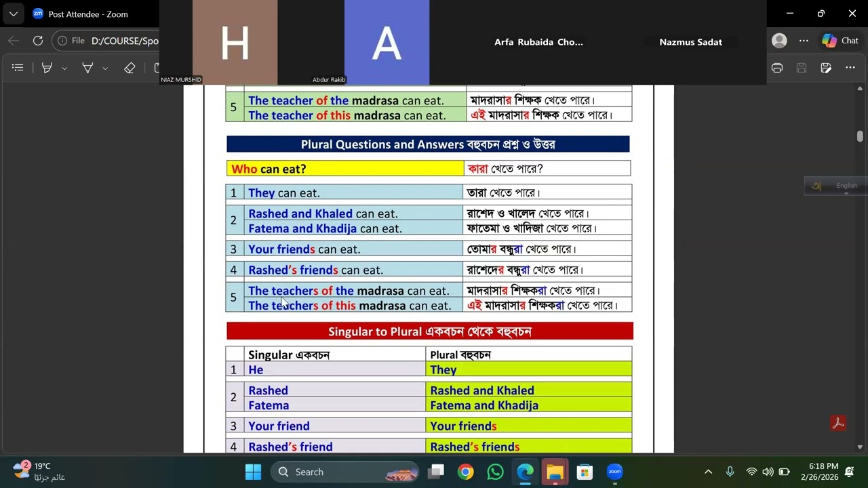Click the taskbar Search box

click(346, 472)
